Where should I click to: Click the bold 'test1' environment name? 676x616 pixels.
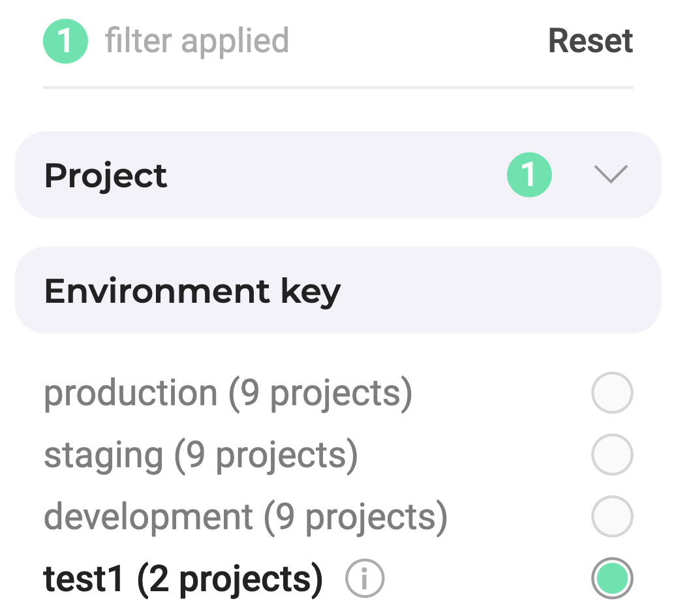[84, 579]
